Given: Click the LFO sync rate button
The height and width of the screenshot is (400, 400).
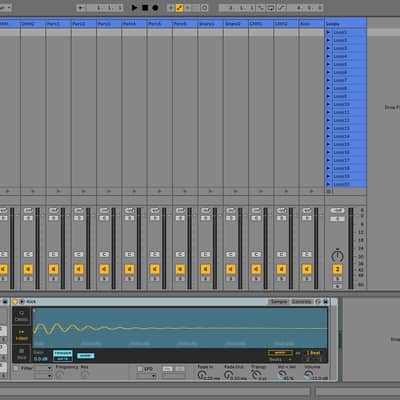Looking at the screenshot, I should point(180,369).
